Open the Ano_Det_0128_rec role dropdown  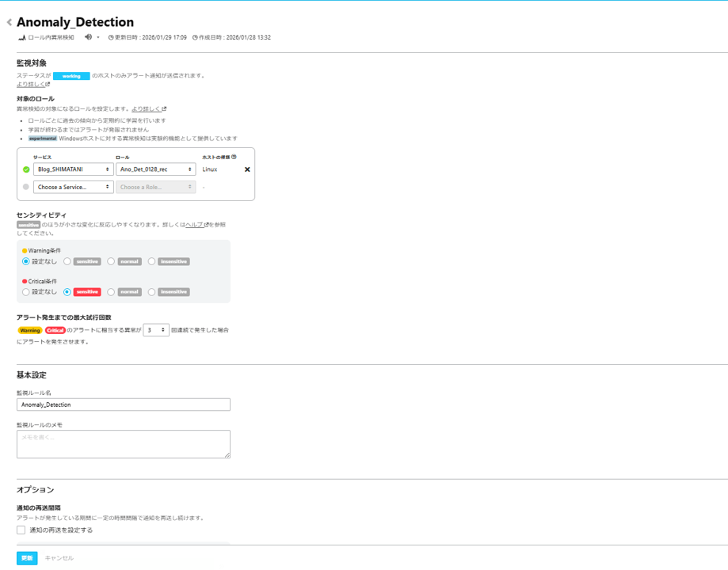coord(155,169)
